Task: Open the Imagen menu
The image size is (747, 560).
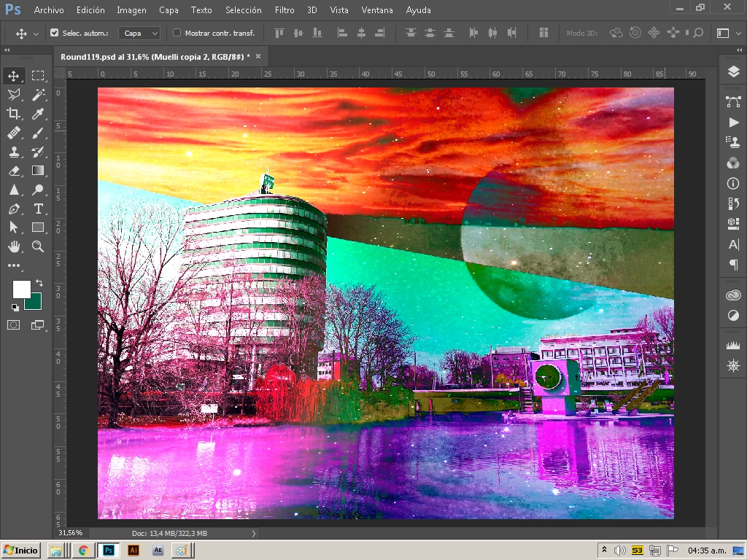Action: click(x=131, y=10)
